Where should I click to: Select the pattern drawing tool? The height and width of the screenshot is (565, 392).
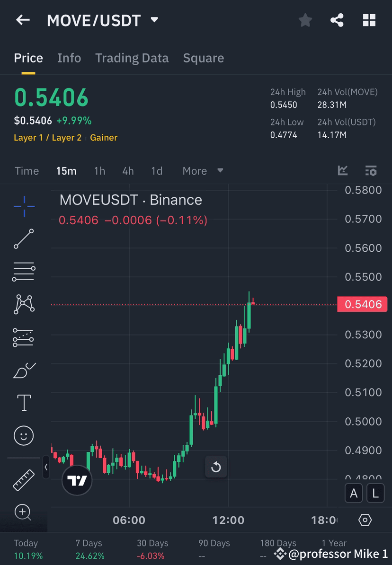click(x=24, y=304)
